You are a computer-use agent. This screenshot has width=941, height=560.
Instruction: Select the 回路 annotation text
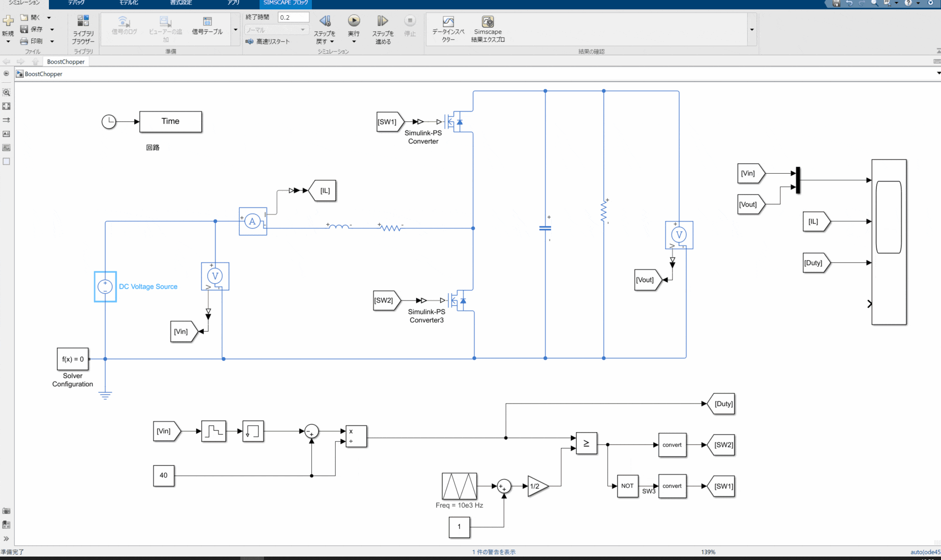153,148
